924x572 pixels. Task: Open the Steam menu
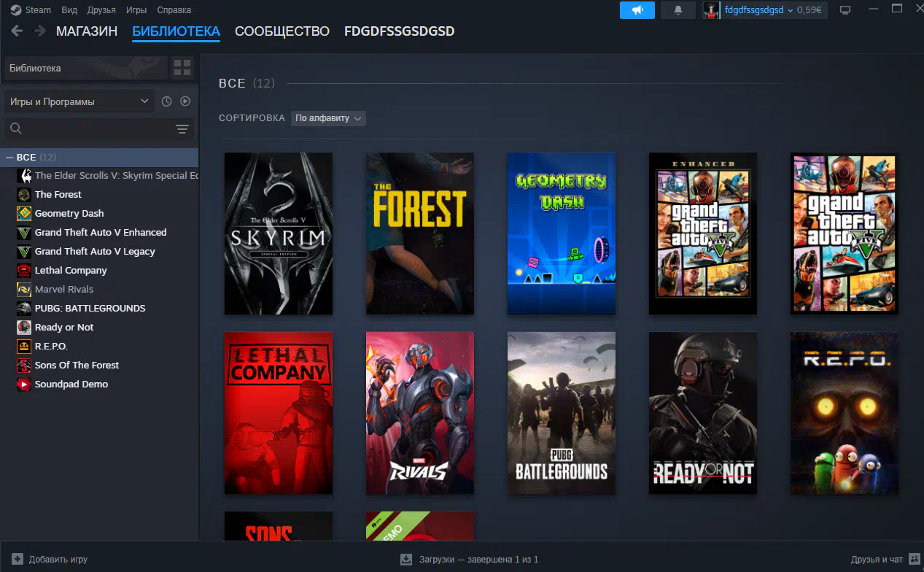tap(39, 10)
